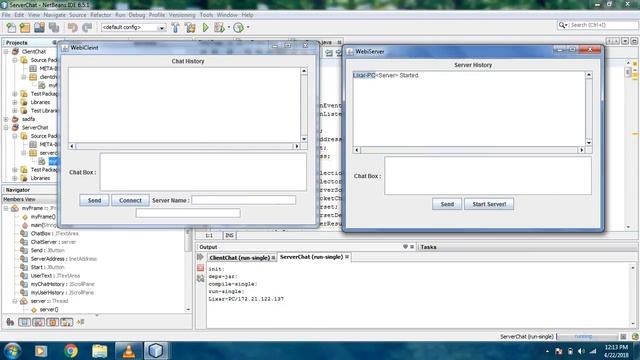
Task: Collapse the myFrame node in Navigator
Action: coord(6,208)
